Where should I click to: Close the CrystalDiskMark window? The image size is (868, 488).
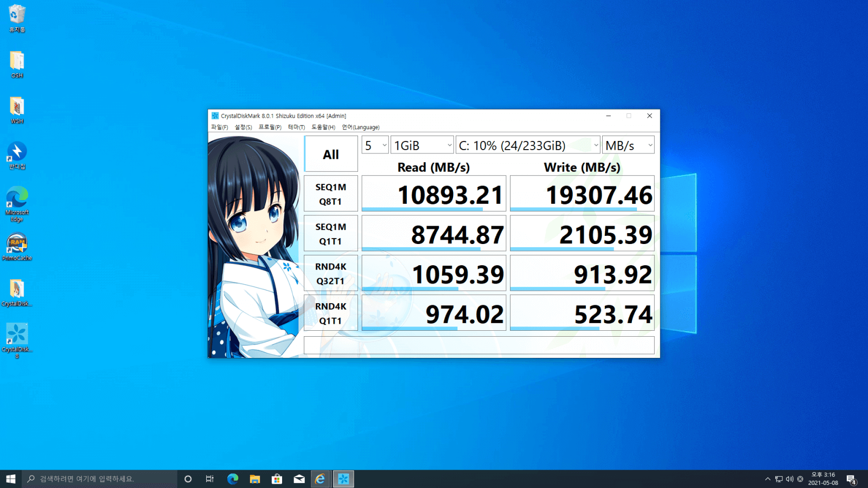[x=649, y=115]
